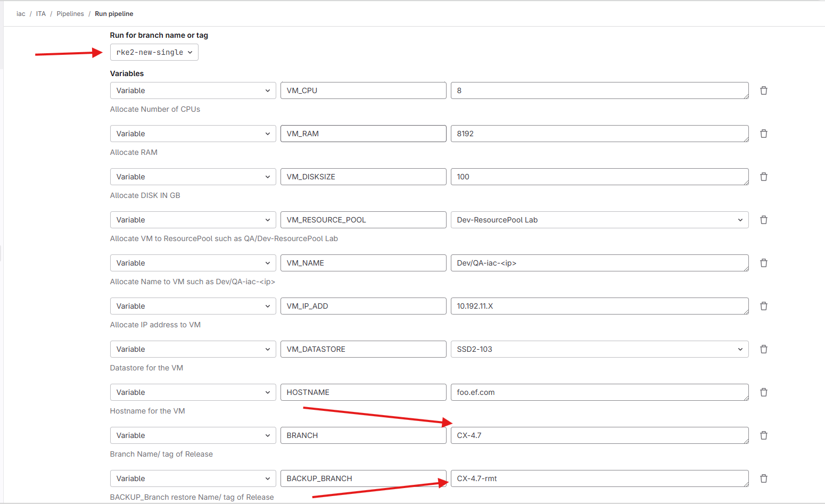Remove the VM_RESOURCE_POOL variable row
Screen dimensions: 825x504
point(763,220)
